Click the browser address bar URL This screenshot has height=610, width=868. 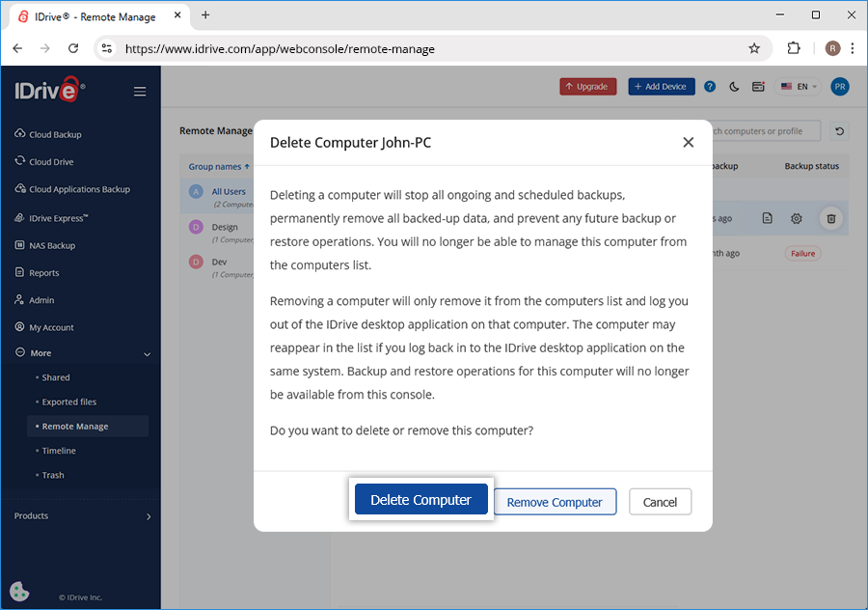[x=280, y=49]
